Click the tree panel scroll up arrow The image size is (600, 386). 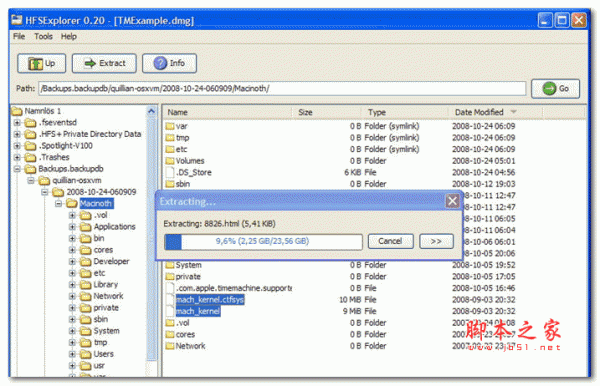152,111
